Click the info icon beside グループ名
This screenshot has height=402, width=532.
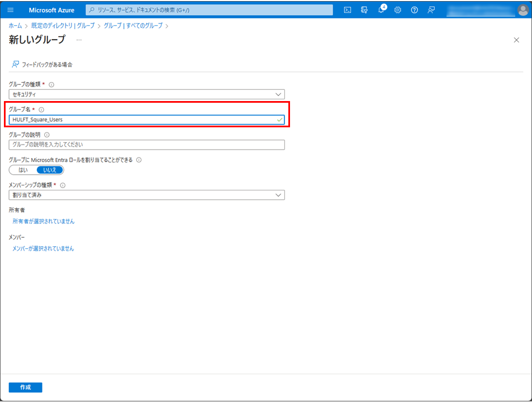41,110
